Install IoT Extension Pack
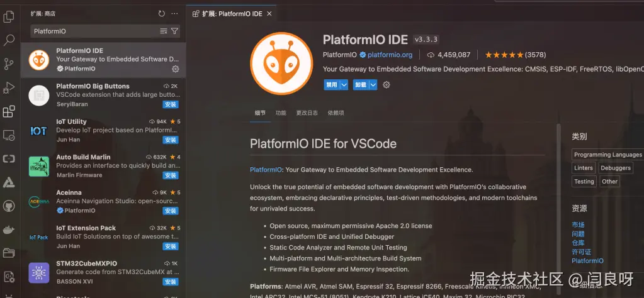The width and height of the screenshot is (644, 298). (x=171, y=246)
